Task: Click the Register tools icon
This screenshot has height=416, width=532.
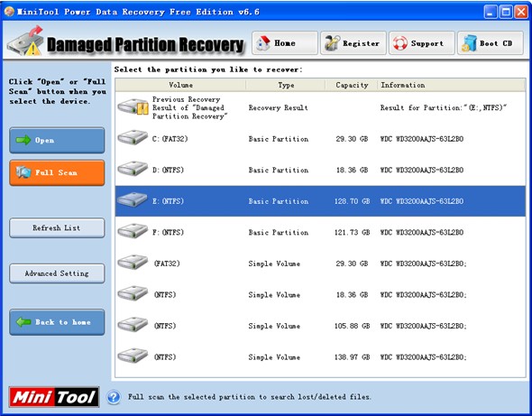Action: click(332, 43)
